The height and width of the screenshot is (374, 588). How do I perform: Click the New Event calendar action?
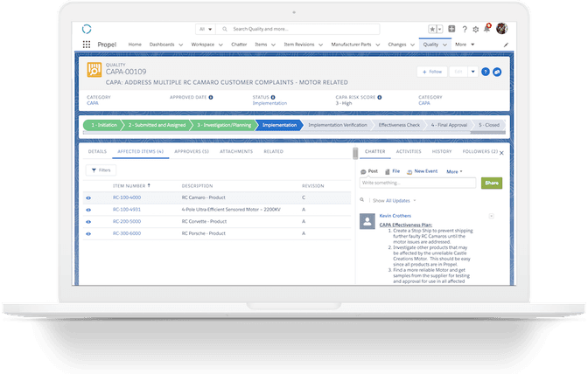pyautogui.click(x=423, y=171)
